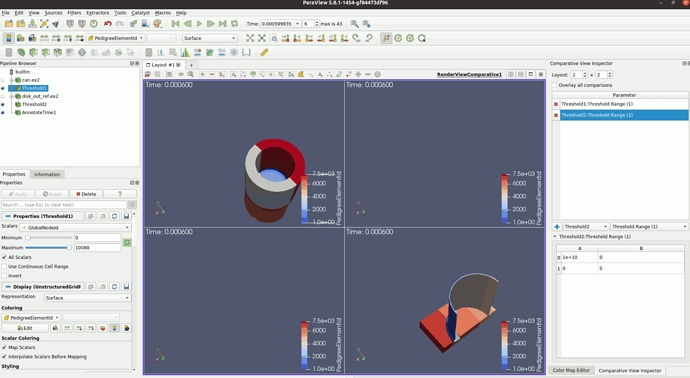Apply the Clip filter icon
The image size is (690, 378).
pos(33,52)
